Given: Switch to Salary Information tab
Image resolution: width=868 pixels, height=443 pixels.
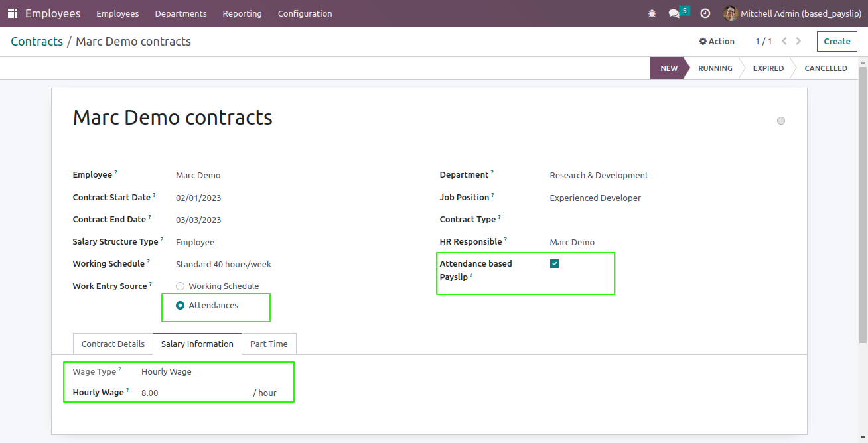Looking at the screenshot, I should (x=197, y=344).
